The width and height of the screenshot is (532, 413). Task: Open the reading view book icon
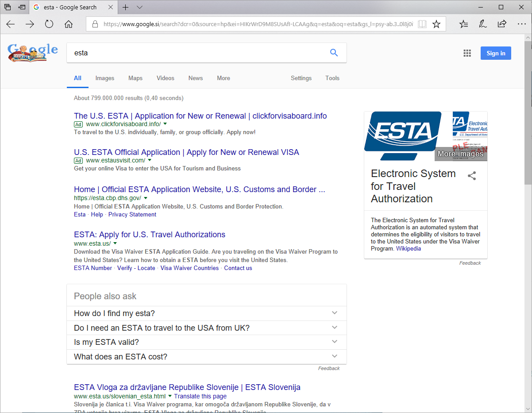[422, 24]
